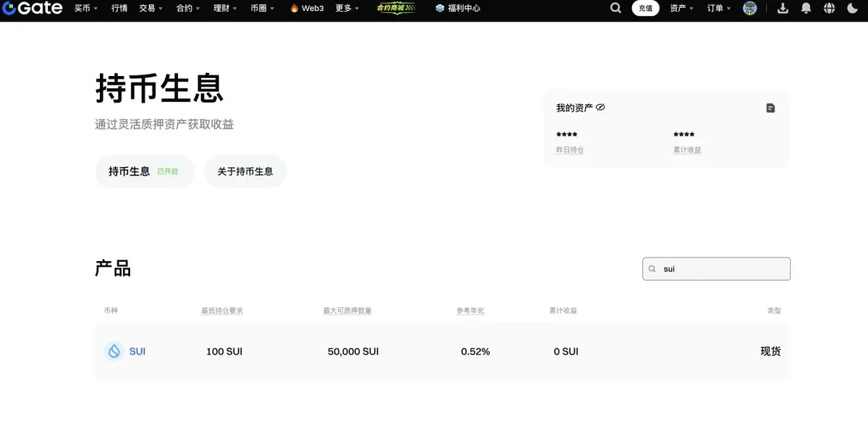Click the SUI coin name link

coord(137,351)
